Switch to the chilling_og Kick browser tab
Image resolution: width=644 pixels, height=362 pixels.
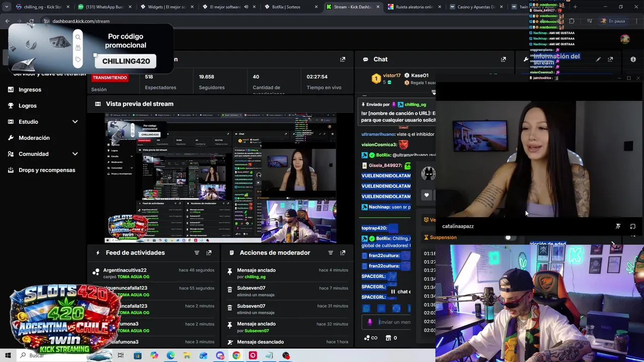[43, 7]
